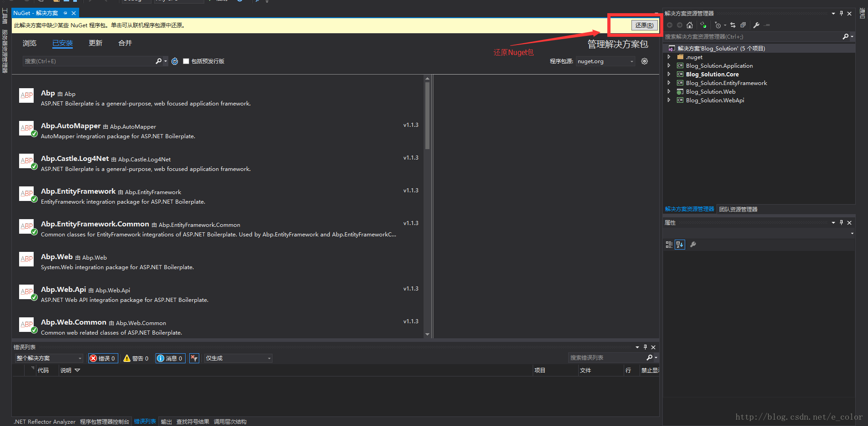Click the pending changes filter clock icon
Viewport: 868px width, 426px height.
718,25
